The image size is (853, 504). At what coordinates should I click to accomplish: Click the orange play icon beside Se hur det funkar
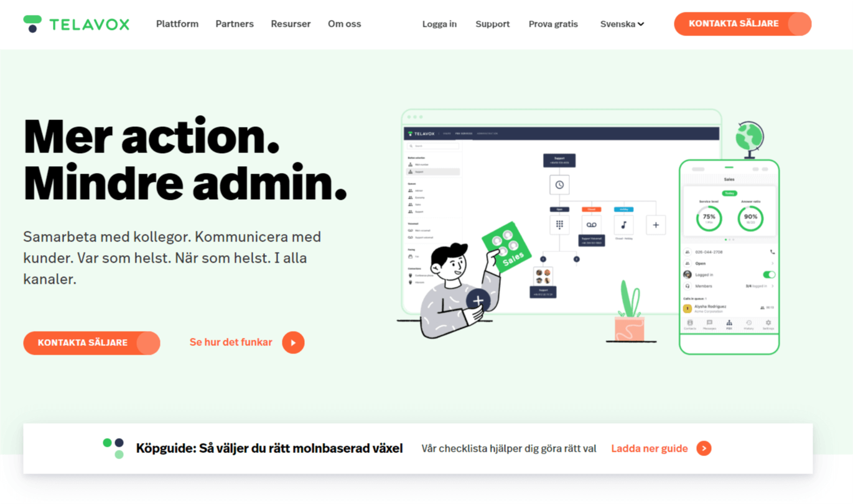coord(293,343)
